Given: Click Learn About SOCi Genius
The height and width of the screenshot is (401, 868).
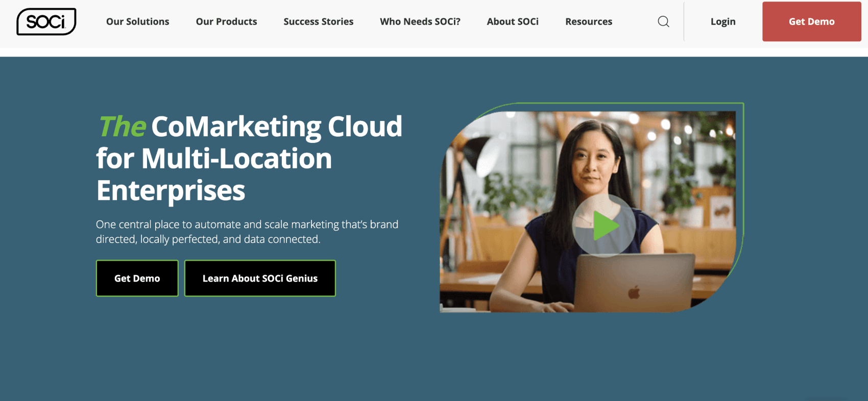Looking at the screenshot, I should tap(260, 278).
